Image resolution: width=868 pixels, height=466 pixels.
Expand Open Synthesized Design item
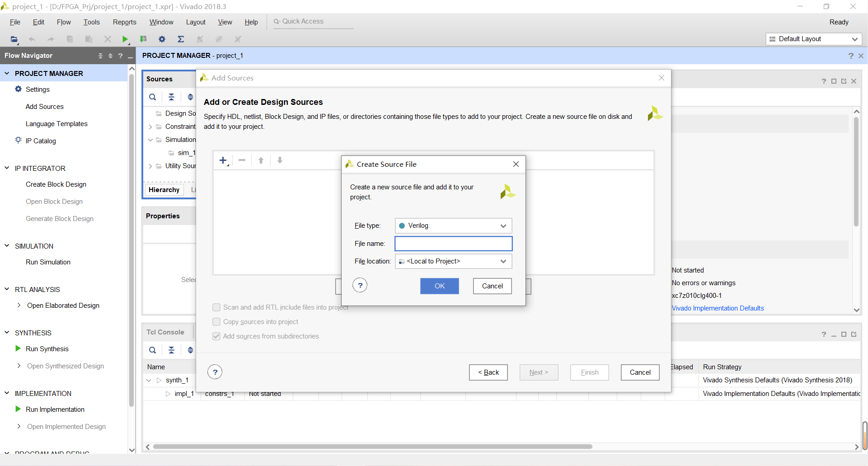pyautogui.click(x=19, y=366)
